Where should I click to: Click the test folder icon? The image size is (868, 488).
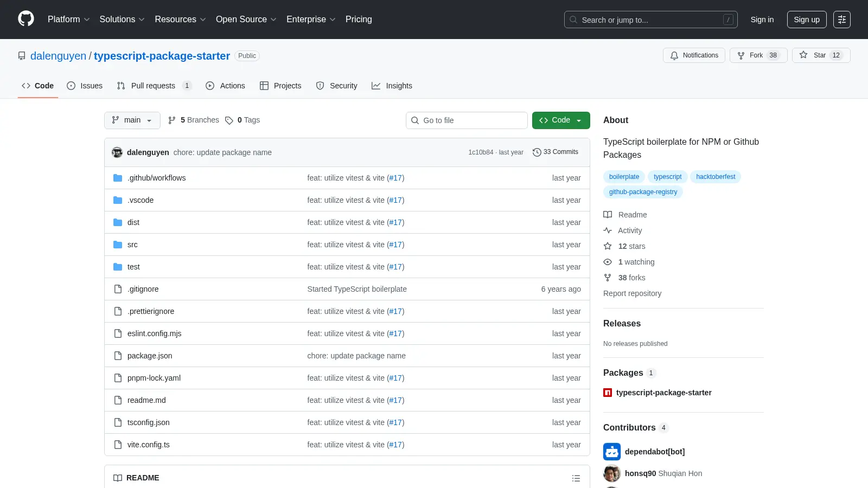coord(118,267)
